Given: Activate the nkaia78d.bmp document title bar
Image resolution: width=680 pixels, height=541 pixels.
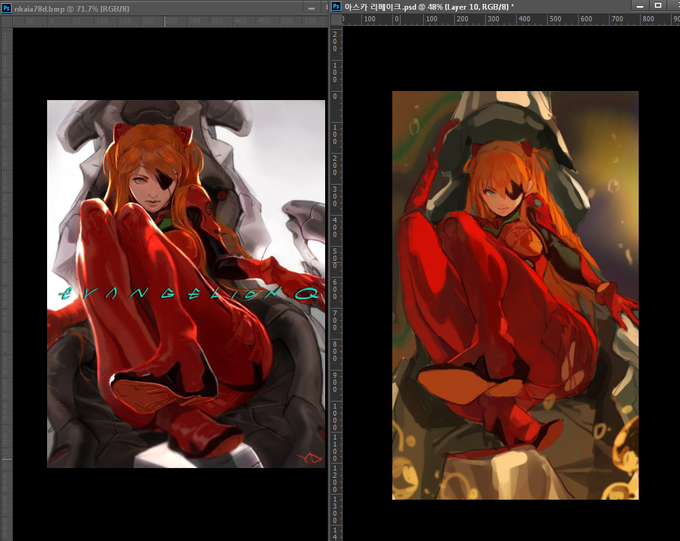Looking at the screenshot, I should (x=164, y=8).
